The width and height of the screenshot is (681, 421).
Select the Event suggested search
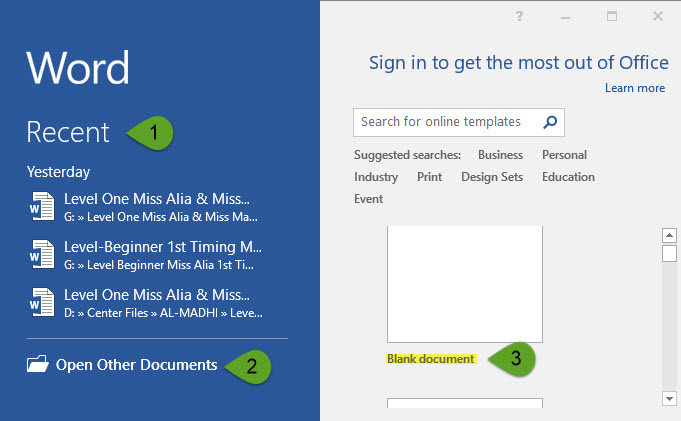tap(368, 199)
